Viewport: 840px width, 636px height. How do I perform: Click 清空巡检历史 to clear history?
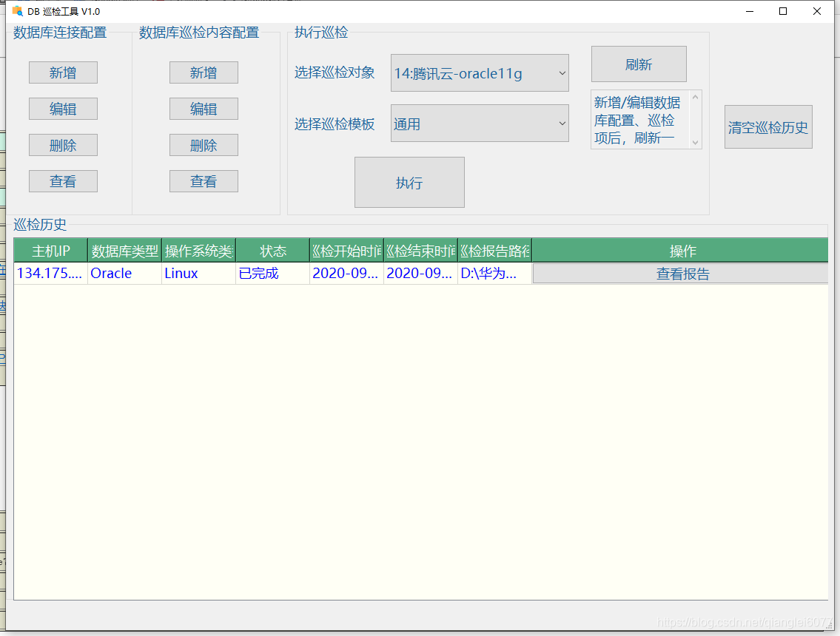tap(768, 126)
